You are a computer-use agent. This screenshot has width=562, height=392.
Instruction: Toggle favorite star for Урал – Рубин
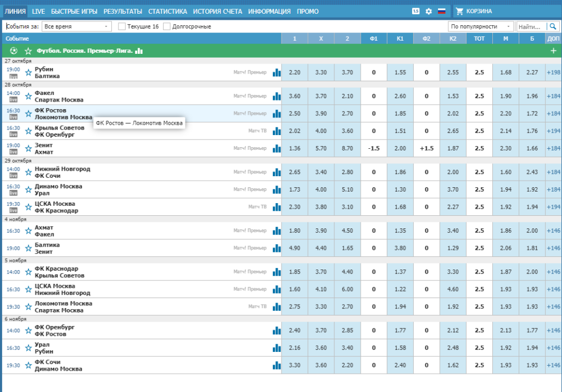pos(29,348)
